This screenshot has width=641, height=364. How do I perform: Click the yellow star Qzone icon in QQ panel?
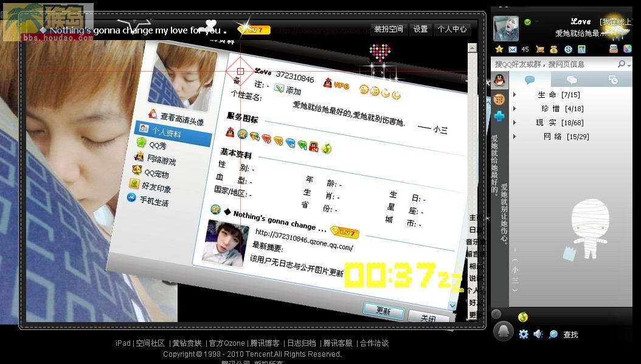[x=499, y=49]
